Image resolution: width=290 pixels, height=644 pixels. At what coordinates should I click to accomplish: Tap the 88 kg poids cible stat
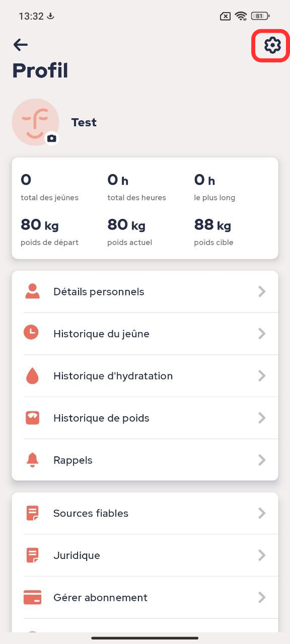click(x=214, y=231)
